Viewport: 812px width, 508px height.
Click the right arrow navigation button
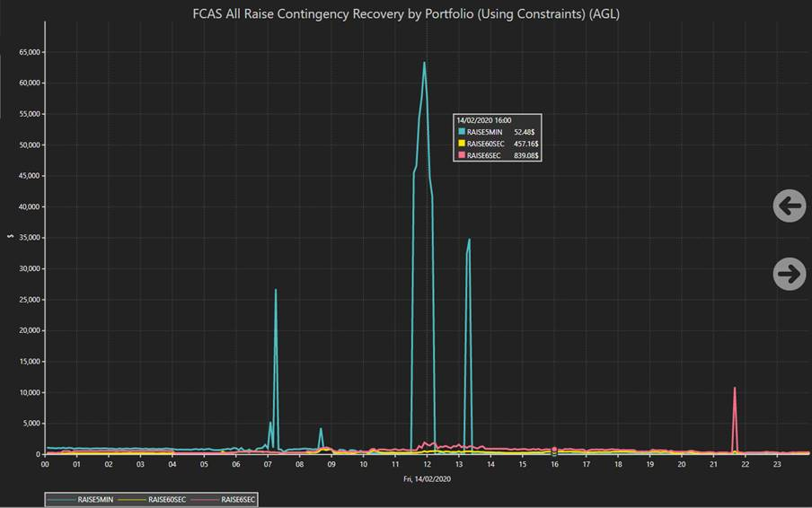coord(790,274)
